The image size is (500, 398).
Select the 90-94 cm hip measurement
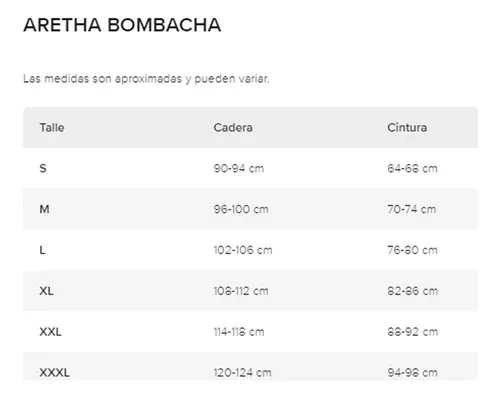pos(239,168)
